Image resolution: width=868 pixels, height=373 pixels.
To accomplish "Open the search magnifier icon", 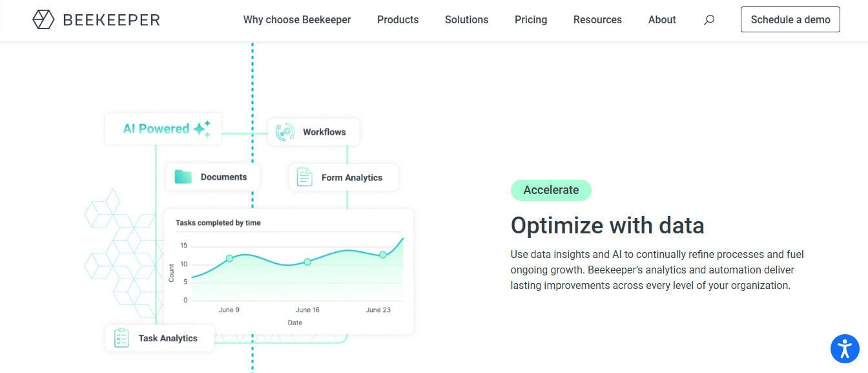I will click(x=708, y=19).
